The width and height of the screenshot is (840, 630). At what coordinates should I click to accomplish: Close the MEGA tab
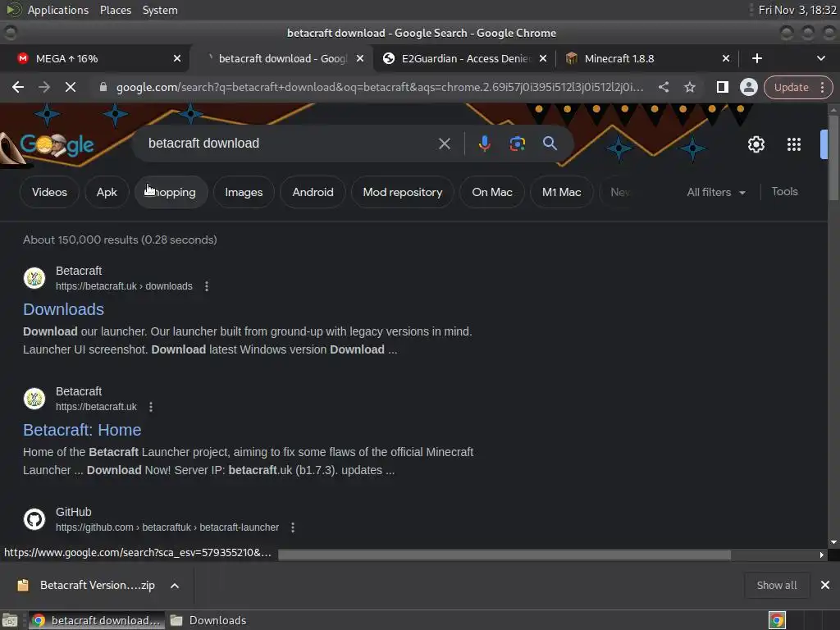pyautogui.click(x=177, y=58)
